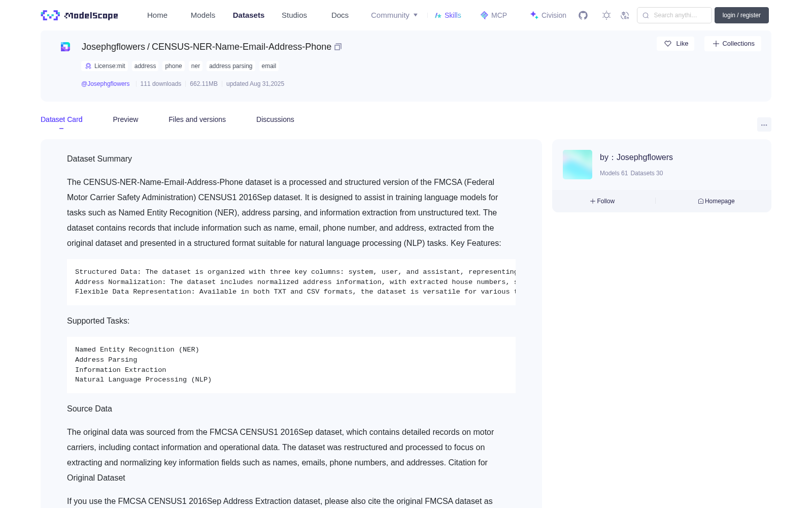Add to Collections button text
This screenshot has height=508, width=812.
[x=738, y=44]
